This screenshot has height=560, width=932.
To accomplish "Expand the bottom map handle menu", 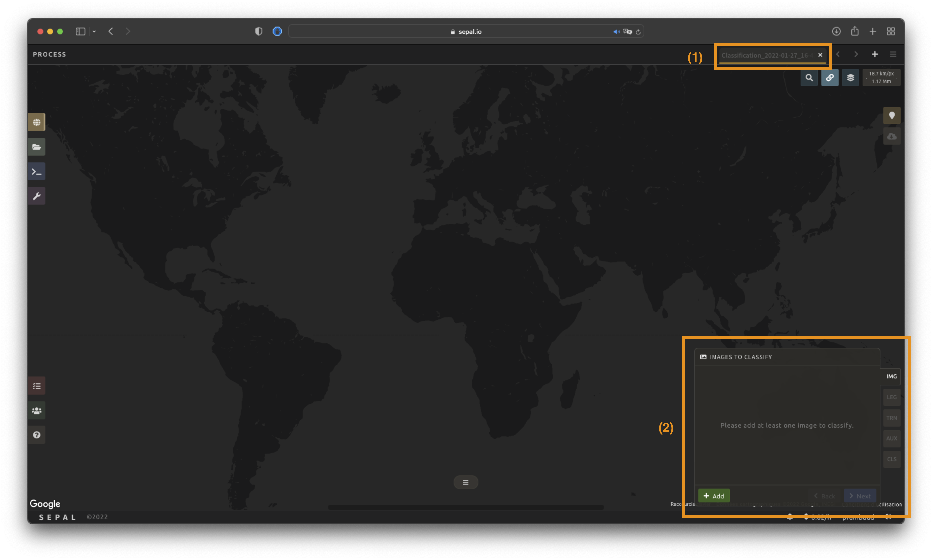I will [466, 482].
